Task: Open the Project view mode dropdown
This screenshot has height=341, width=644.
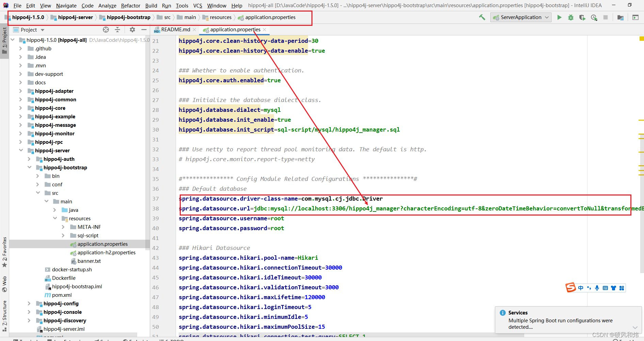Action: [43, 30]
